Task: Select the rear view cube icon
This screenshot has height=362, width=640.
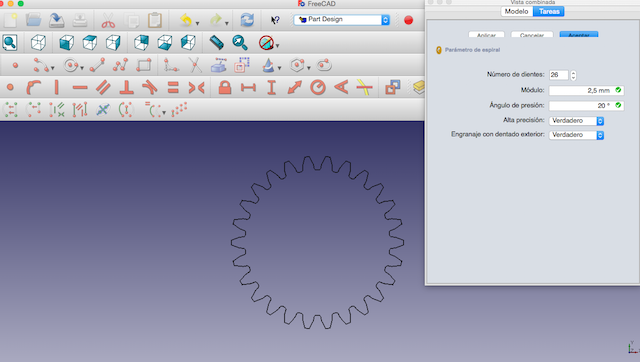Action: (x=141, y=42)
